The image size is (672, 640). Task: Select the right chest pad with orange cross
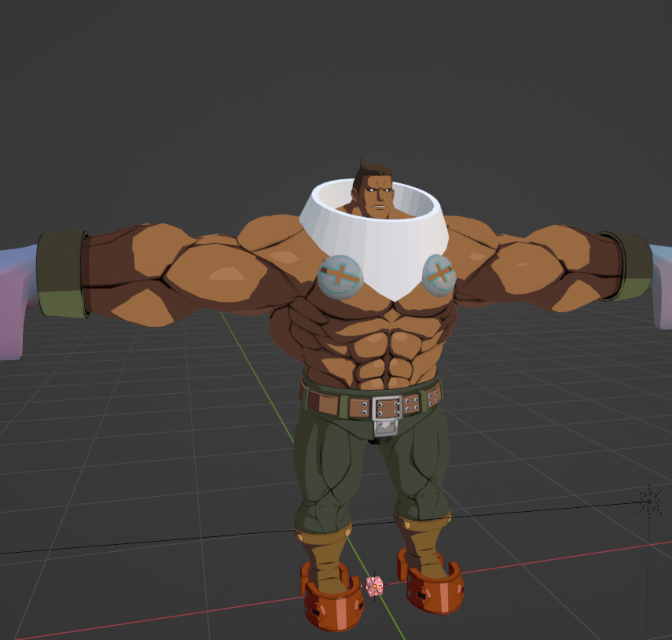[441, 275]
